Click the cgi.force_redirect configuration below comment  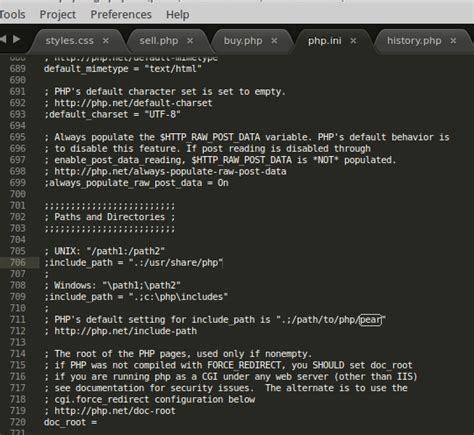pos(149,400)
